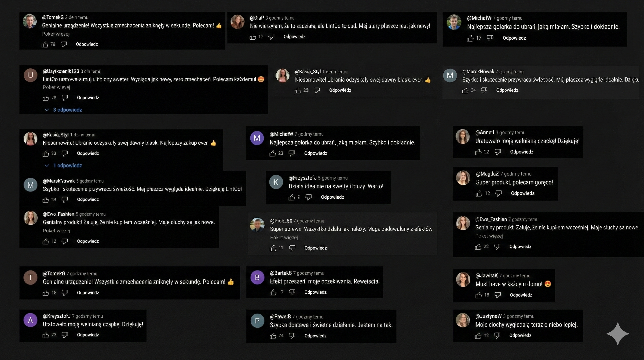Show more of @Pioh_88's comment text
The image size is (644, 360).
pyautogui.click(x=284, y=237)
